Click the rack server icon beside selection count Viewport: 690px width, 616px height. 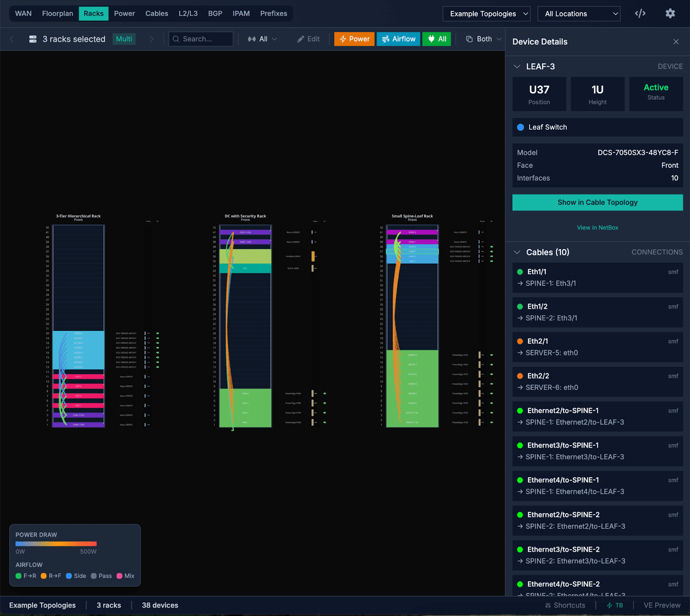coord(33,39)
